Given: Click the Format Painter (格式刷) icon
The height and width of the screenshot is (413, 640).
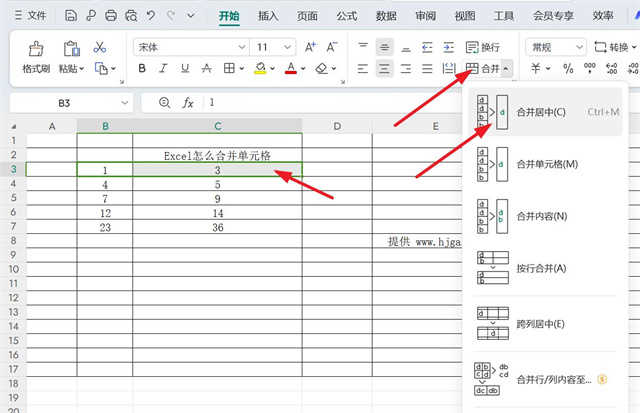Looking at the screenshot, I should [36, 49].
